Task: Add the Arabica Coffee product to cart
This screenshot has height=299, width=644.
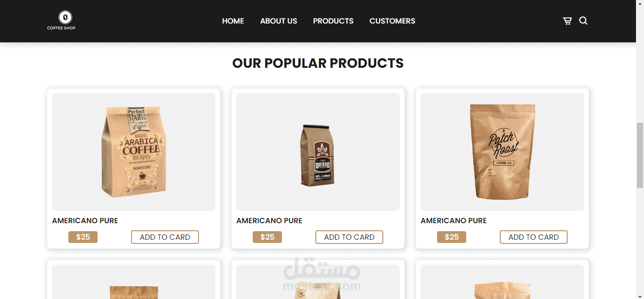Action: point(165,237)
